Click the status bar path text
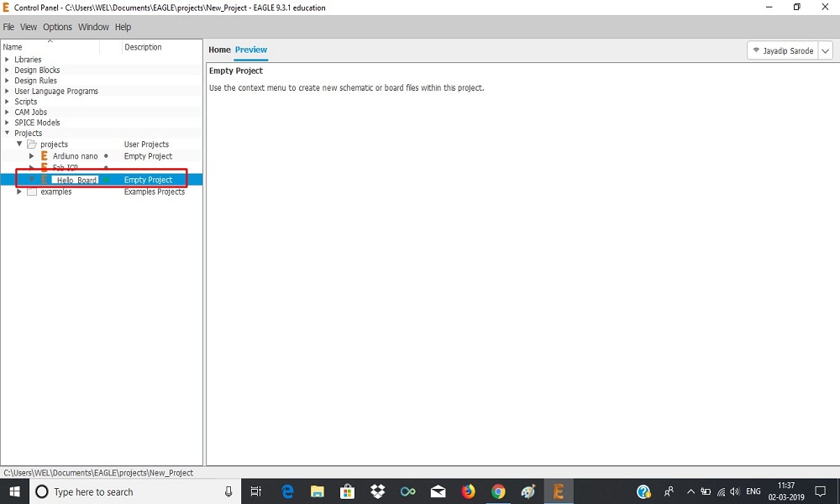This screenshot has width=840, height=504. [x=98, y=473]
